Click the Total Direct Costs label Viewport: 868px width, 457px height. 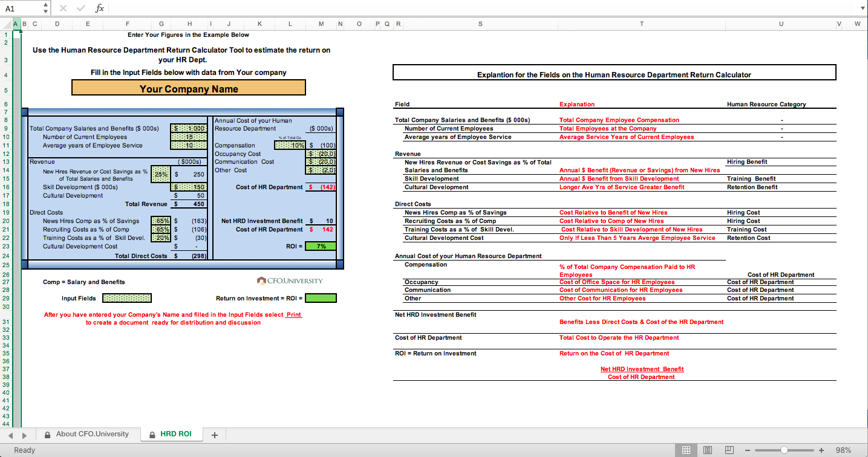pyautogui.click(x=141, y=256)
